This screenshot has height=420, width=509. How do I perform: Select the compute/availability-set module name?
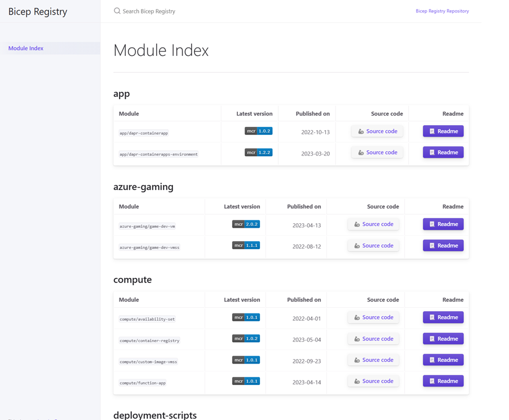(x=147, y=319)
